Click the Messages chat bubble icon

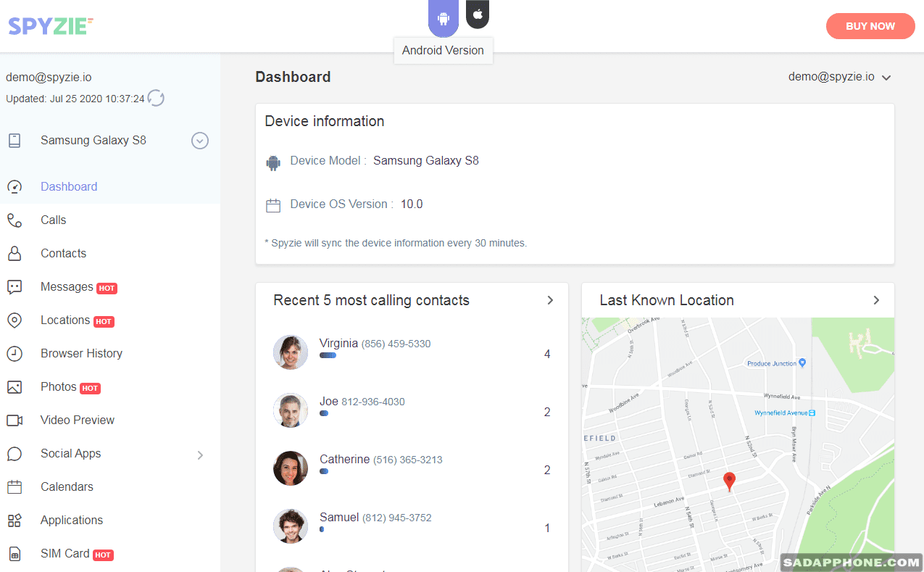pos(14,287)
